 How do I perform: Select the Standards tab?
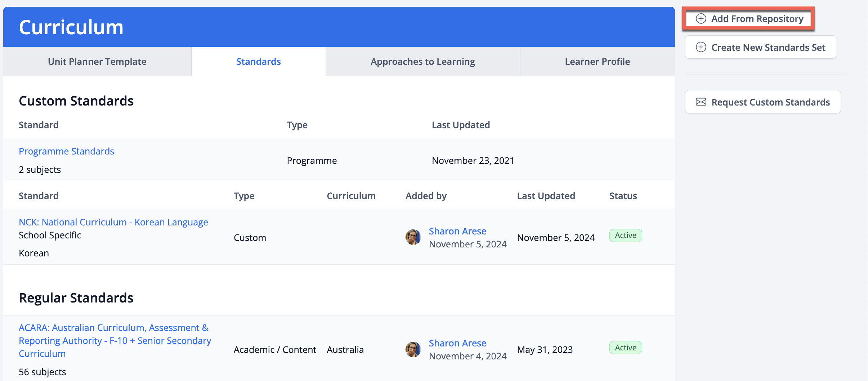[258, 62]
